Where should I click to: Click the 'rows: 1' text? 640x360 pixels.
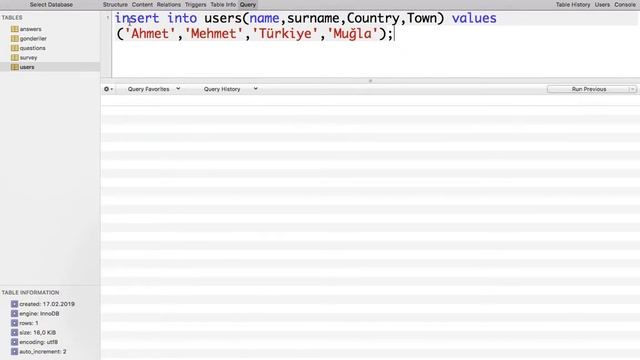29,323
